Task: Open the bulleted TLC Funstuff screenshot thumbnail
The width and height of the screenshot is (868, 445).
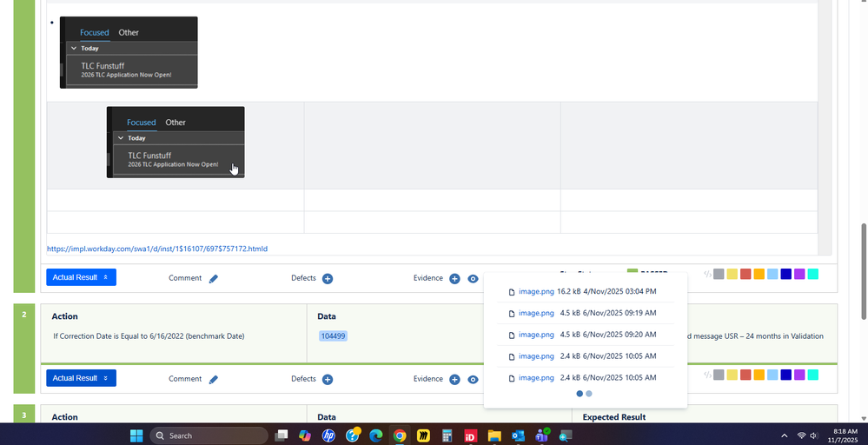Action: tap(129, 52)
